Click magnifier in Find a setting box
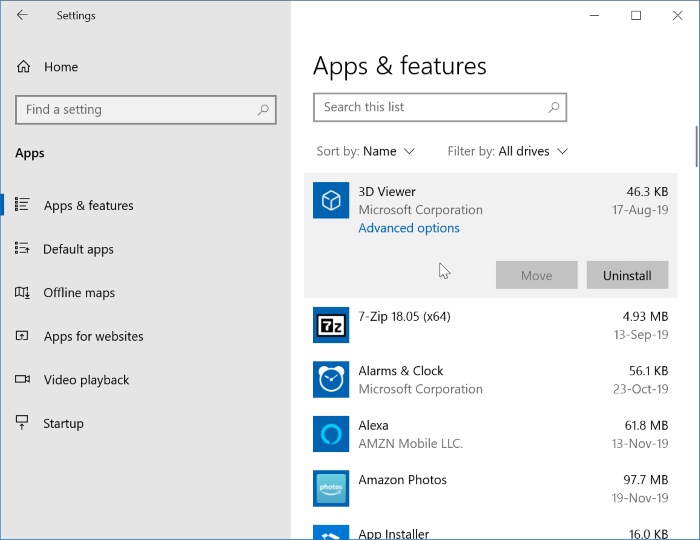Screen dimensions: 700x540 tap(263, 109)
